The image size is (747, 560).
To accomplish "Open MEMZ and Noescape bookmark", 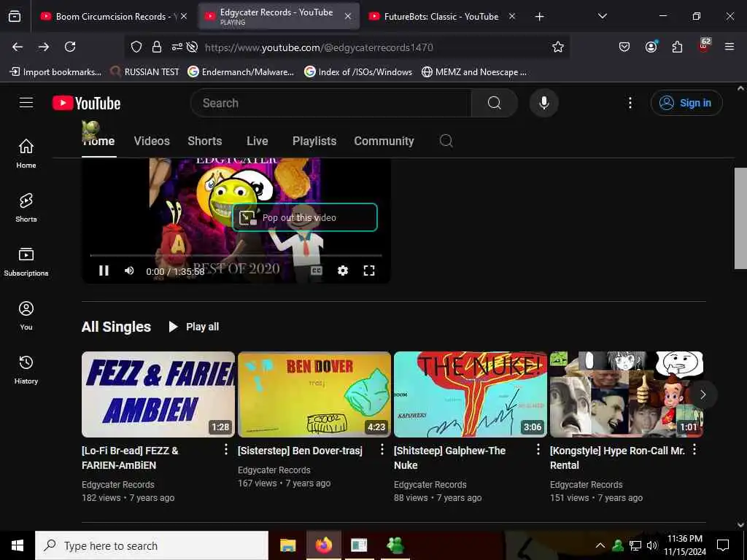I will (474, 72).
